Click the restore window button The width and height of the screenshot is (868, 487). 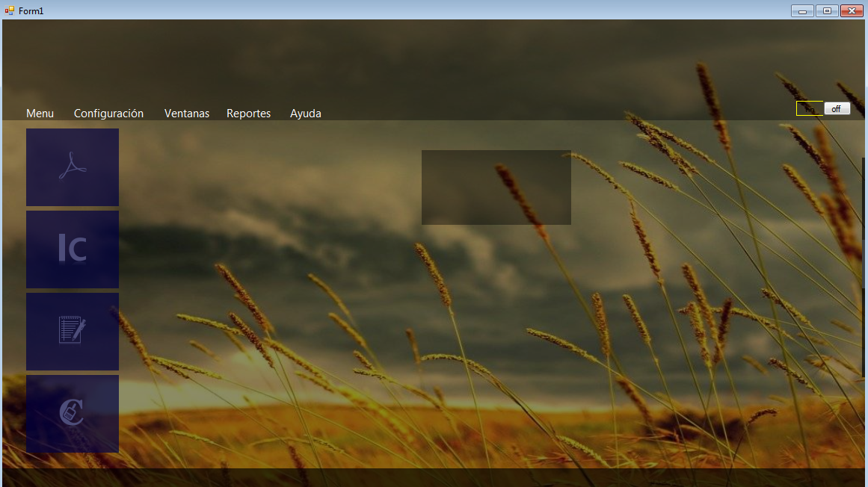[x=826, y=10]
